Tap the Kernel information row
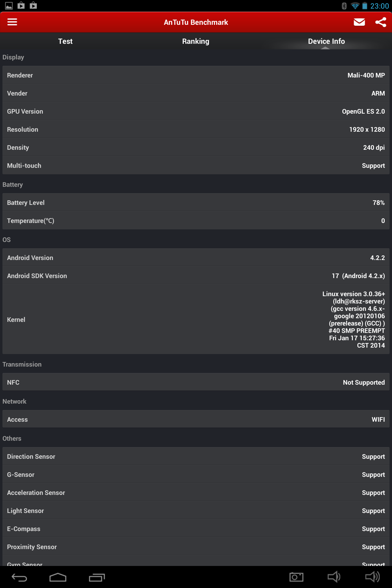Image resolution: width=392 pixels, height=588 pixels. (x=196, y=319)
